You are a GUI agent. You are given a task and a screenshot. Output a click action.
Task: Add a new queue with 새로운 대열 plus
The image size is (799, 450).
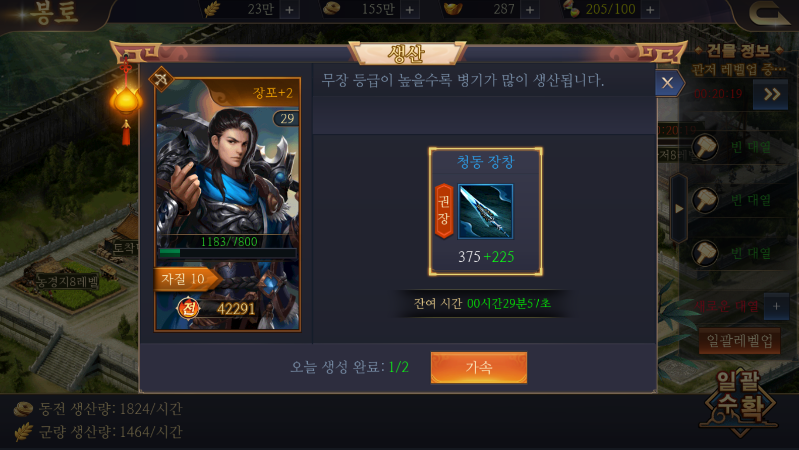[x=776, y=306]
